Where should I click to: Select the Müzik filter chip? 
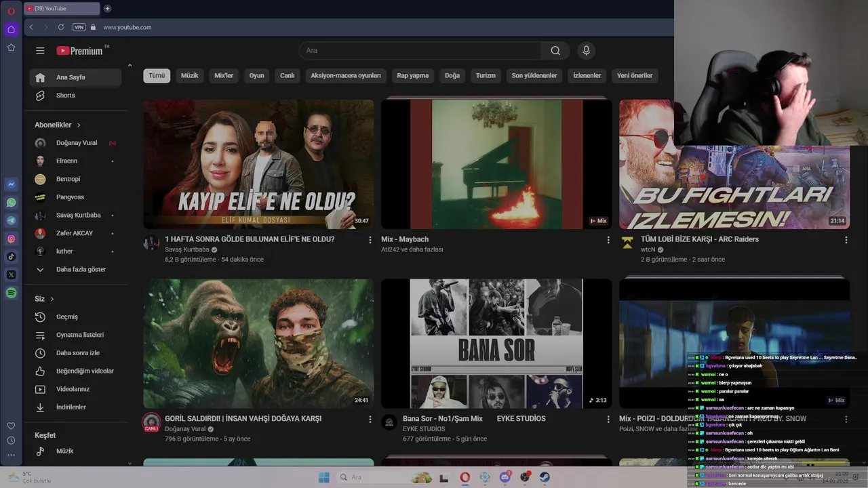(189, 76)
